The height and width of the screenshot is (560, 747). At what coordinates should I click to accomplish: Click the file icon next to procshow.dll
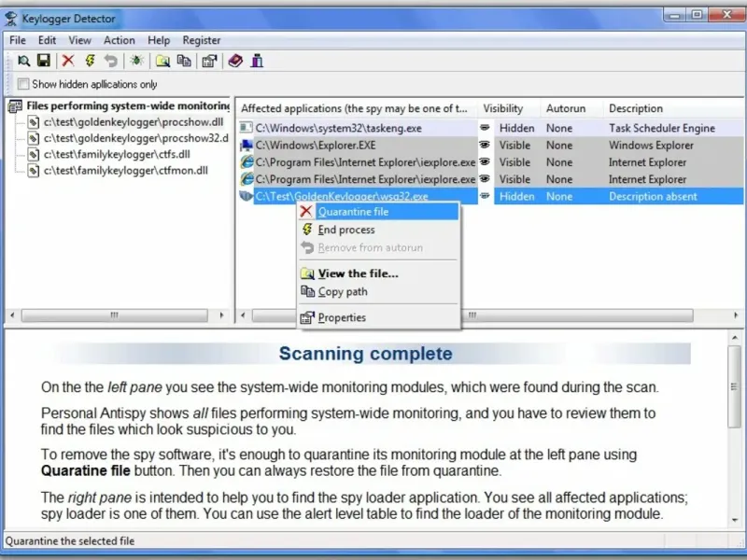pyautogui.click(x=33, y=122)
